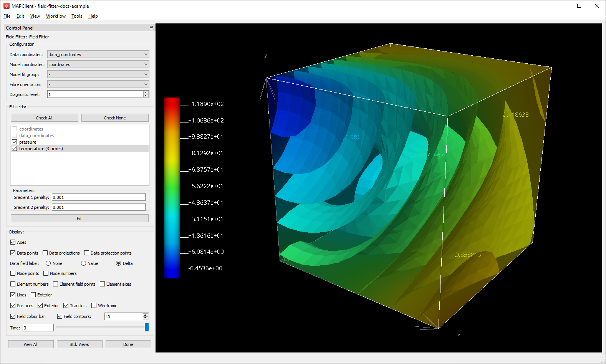This screenshot has height=364, width=606.
Task: Click the Std. Views button
Action: pyautogui.click(x=79, y=344)
